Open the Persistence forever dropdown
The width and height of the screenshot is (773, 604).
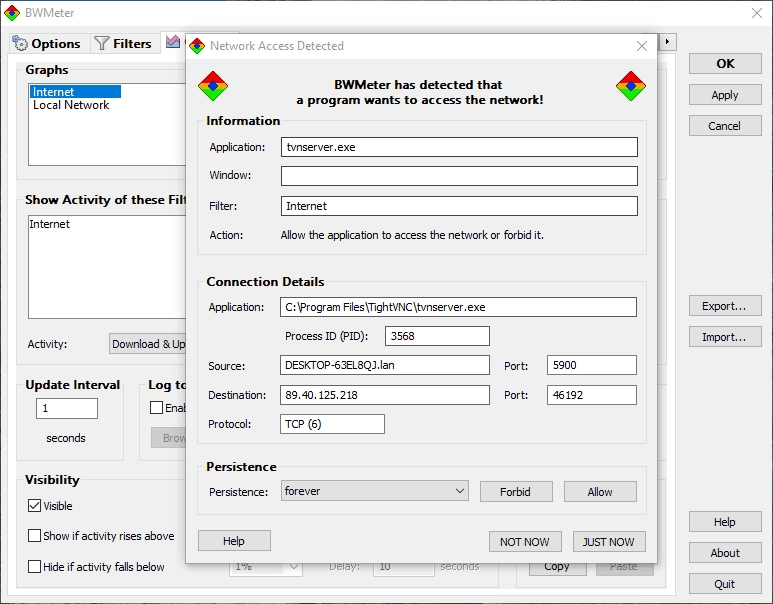coord(375,491)
